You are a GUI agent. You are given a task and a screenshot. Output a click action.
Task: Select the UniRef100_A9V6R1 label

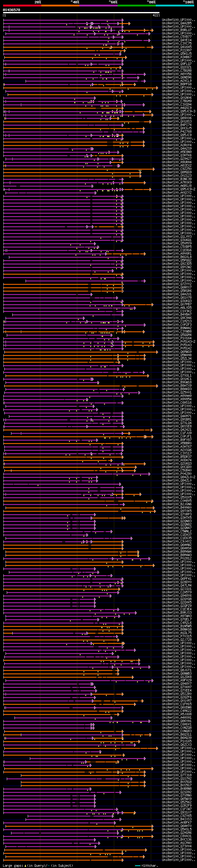click(176, 253)
